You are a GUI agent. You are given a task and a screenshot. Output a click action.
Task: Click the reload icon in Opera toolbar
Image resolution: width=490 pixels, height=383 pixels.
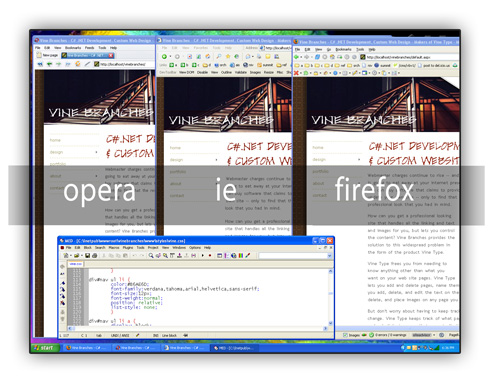(77, 64)
